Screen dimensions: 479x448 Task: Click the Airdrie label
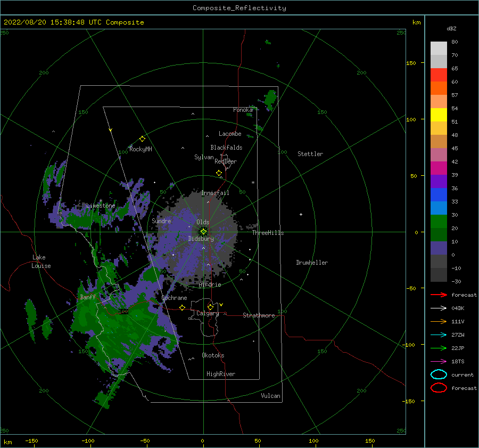tap(210, 284)
